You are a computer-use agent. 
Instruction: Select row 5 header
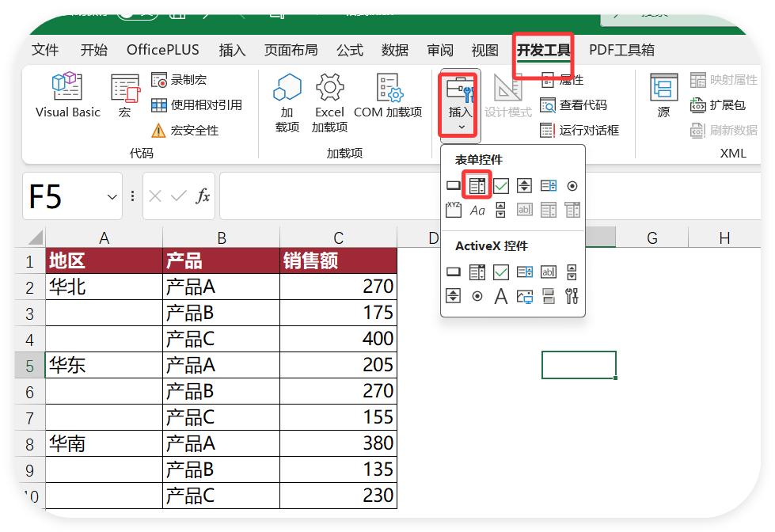(29, 366)
